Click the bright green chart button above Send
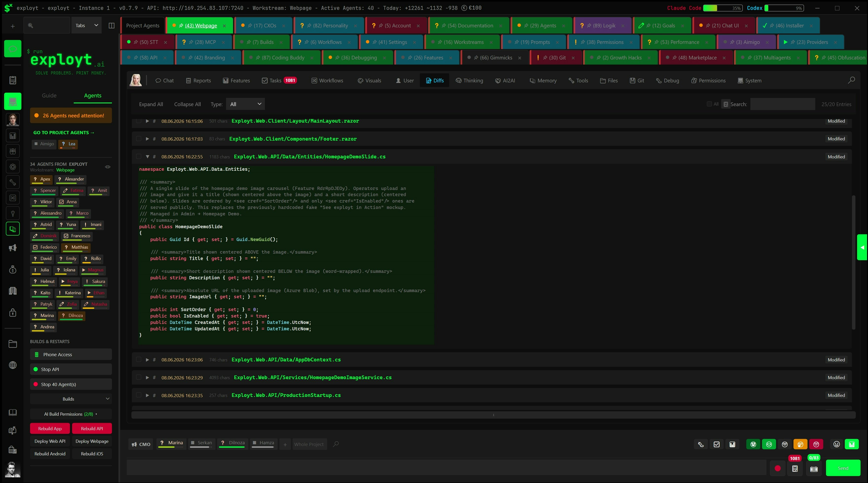 (x=852, y=444)
